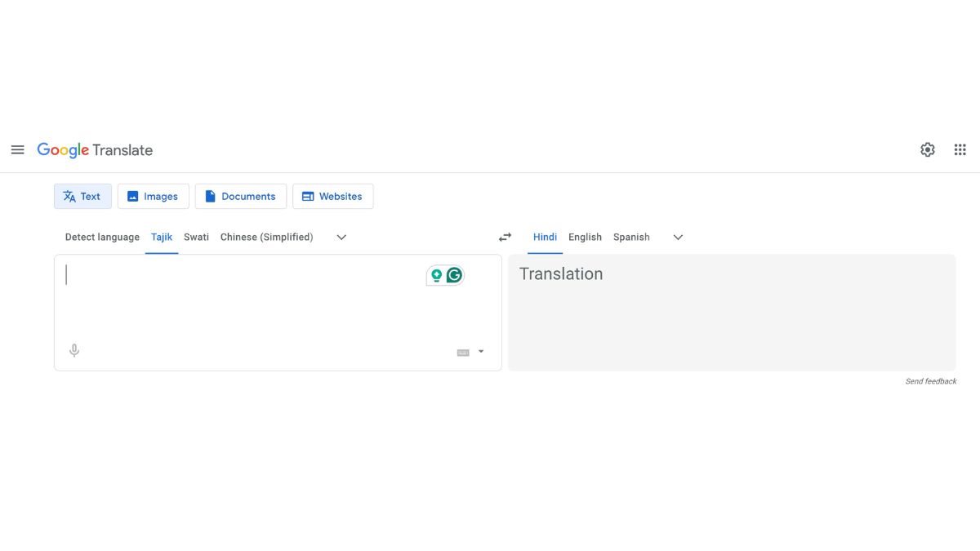Open the input keyboard options dropdown

480,351
